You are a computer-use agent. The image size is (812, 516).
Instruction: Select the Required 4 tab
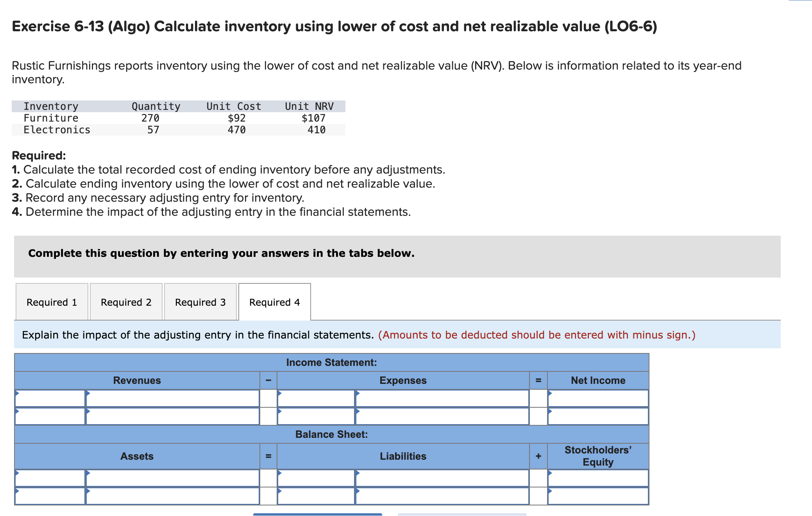click(274, 302)
